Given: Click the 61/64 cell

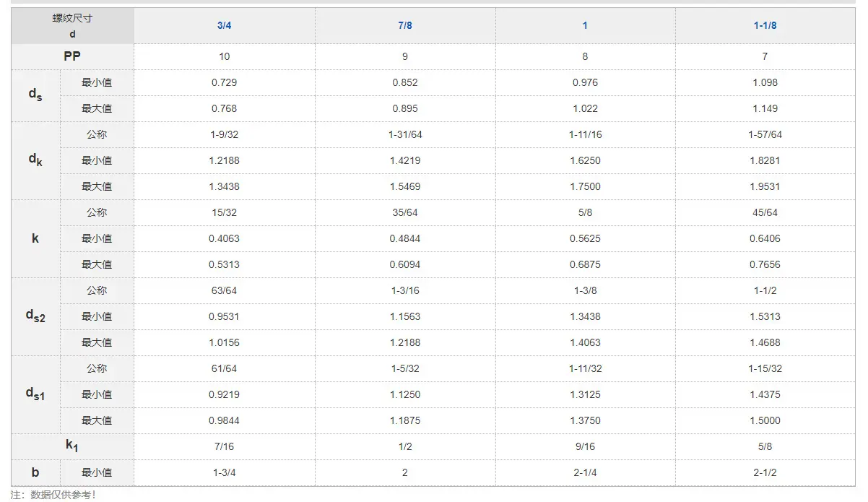Looking at the screenshot, I should (x=225, y=368).
